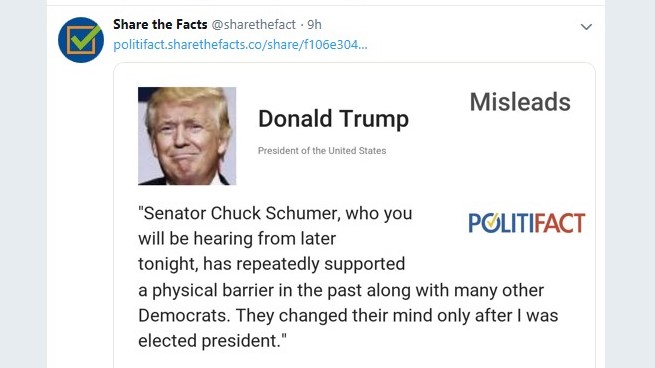Click the line 'will be hearing from later'
655x368 pixels.
(237, 239)
